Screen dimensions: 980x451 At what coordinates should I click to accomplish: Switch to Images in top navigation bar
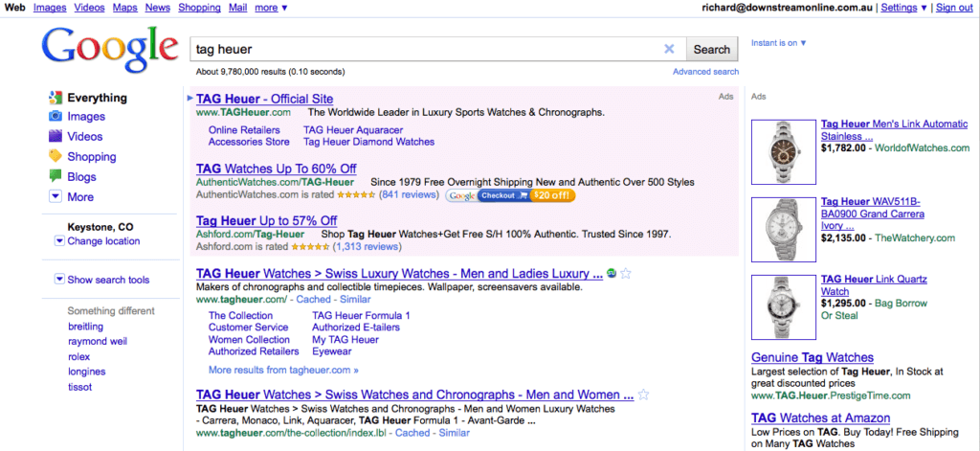click(50, 8)
